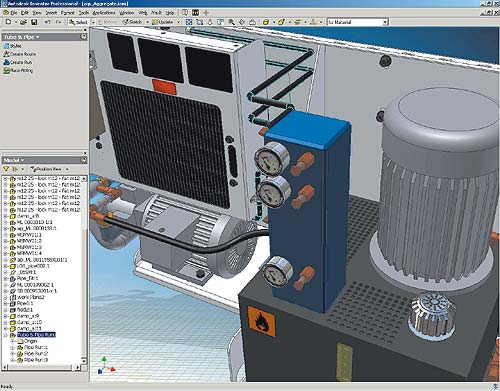Viewport: 500px width, 391px height.
Task: Click the Redo arrow icon
Action: point(59,22)
